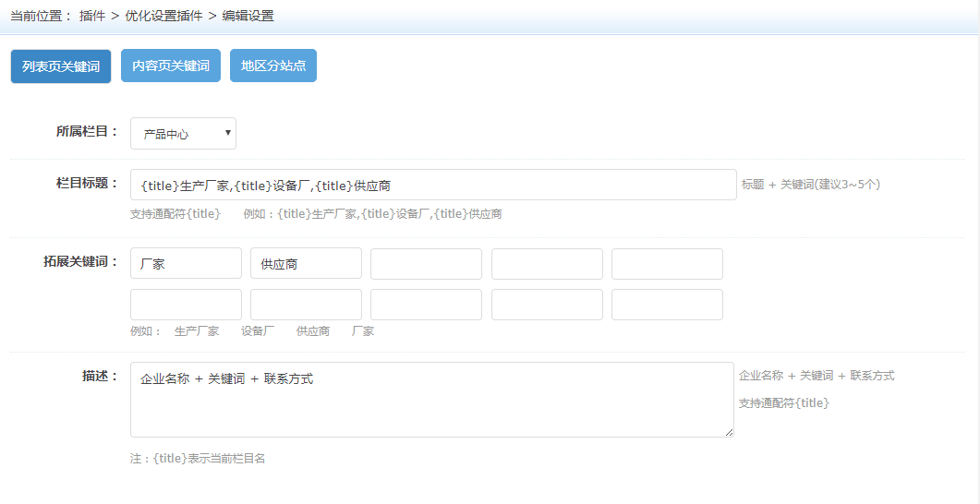The height and width of the screenshot is (504, 980).
Task: Click the fourth 拓展关键词 field in the first row
Action: pyautogui.click(x=547, y=264)
